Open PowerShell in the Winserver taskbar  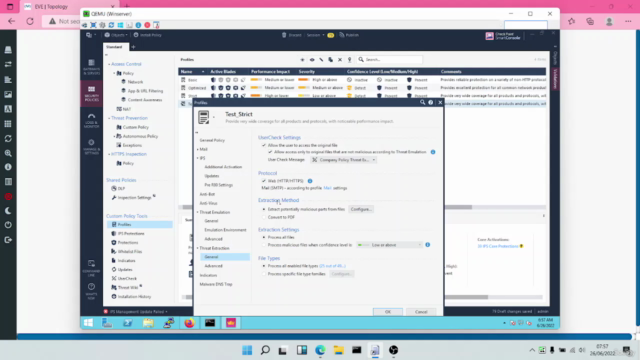pyautogui.click(x=128, y=323)
